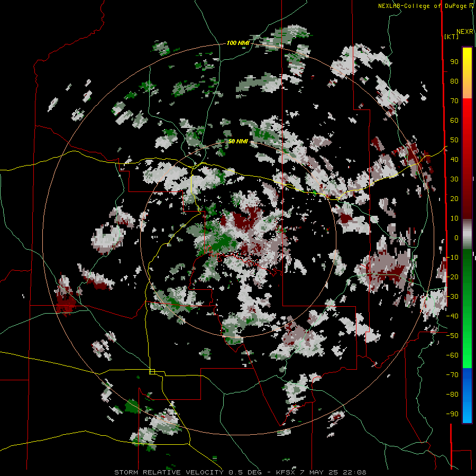
Task: Click the 50 NMI range ring label
Action: click(238, 141)
